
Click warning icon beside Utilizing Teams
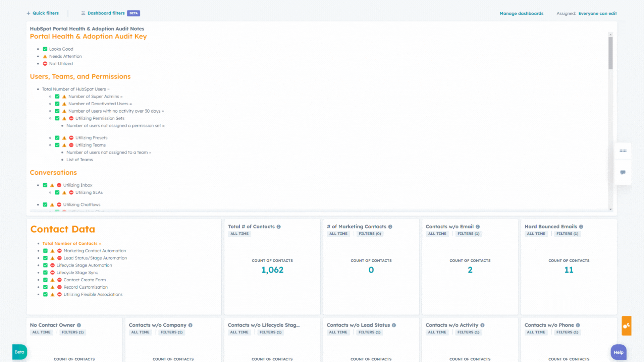pos(64,145)
